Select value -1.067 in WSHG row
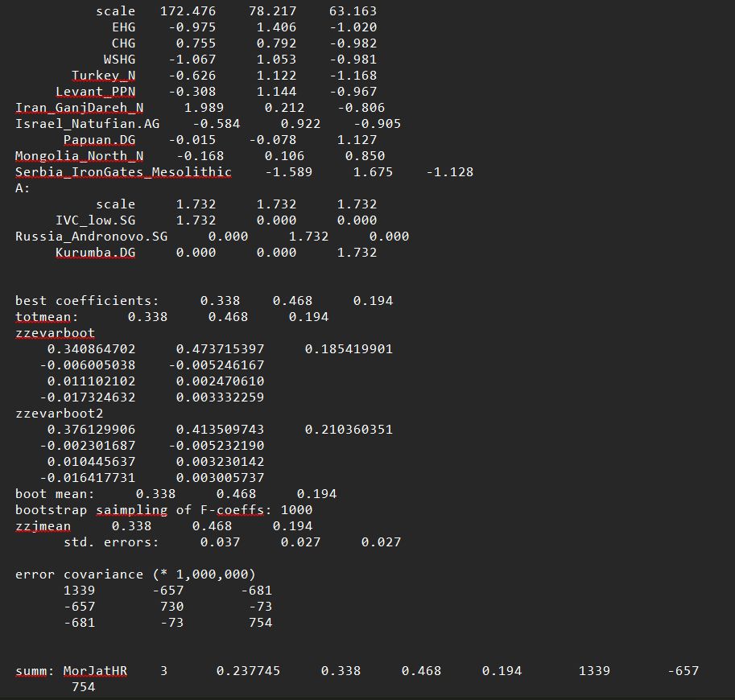The image size is (735, 700). [192, 60]
